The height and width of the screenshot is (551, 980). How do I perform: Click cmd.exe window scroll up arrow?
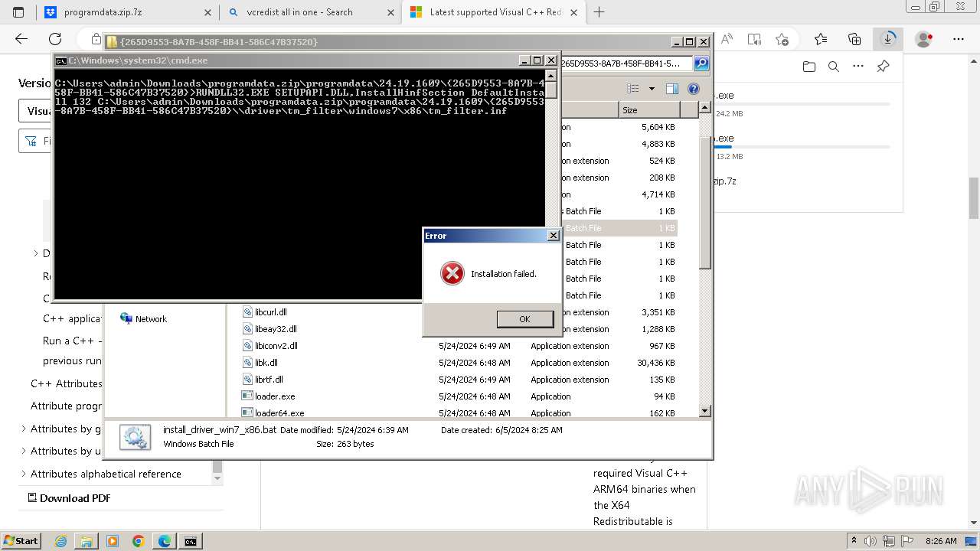tap(550, 75)
